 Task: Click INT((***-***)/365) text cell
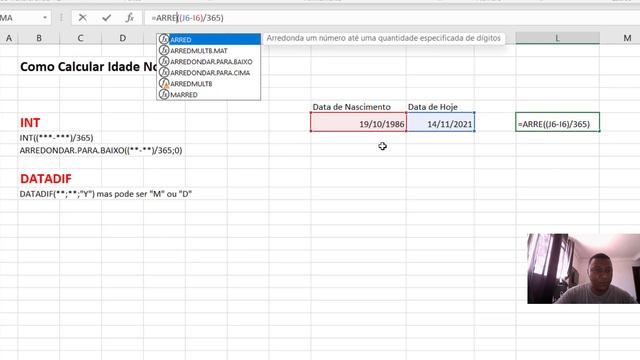click(x=56, y=138)
